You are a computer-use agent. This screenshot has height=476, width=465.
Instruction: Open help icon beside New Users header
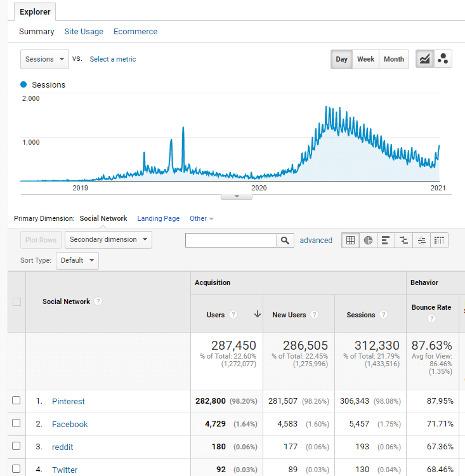(315, 315)
